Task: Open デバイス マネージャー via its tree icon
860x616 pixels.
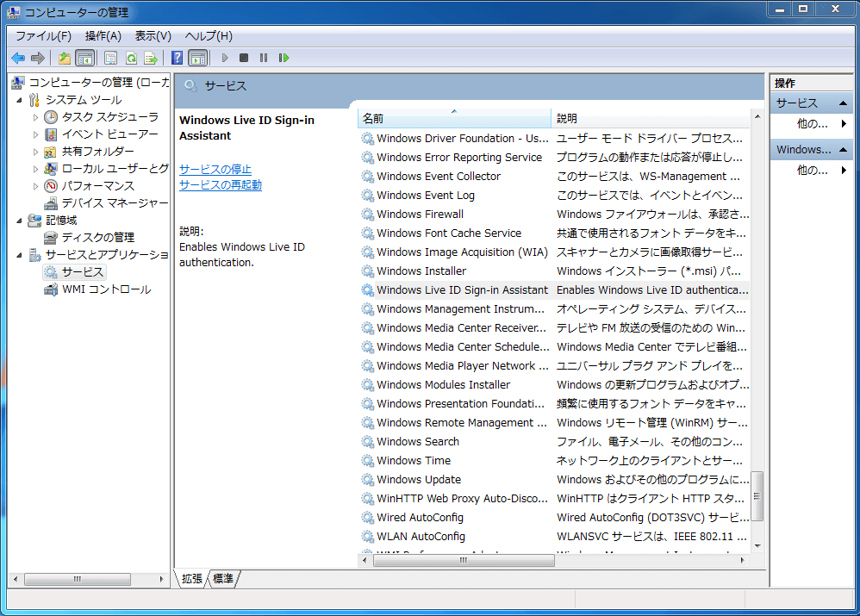Action: point(51,203)
